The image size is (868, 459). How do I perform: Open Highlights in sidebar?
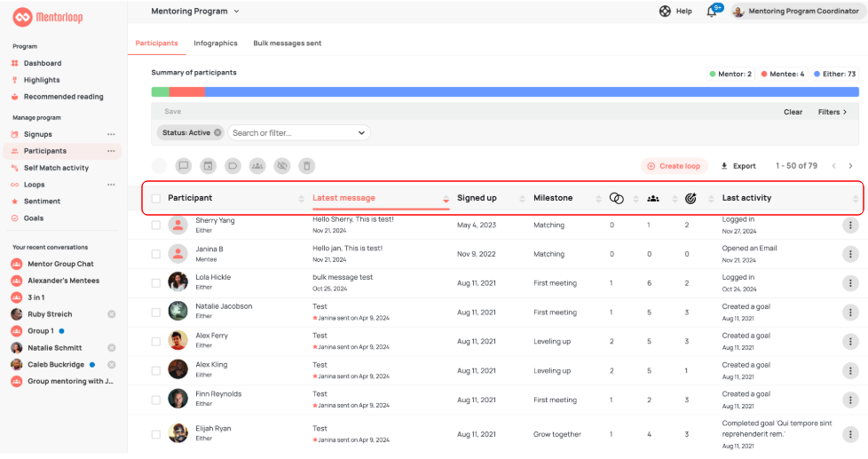click(x=42, y=80)
